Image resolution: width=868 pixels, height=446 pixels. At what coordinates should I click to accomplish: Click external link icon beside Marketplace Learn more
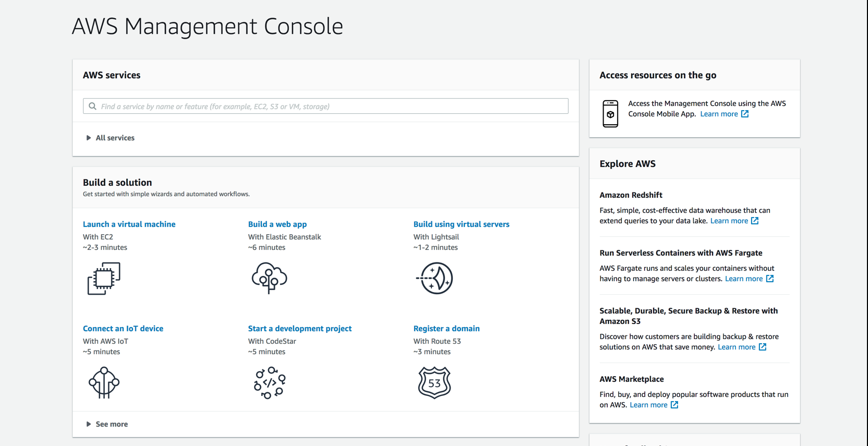click(674, 405)
